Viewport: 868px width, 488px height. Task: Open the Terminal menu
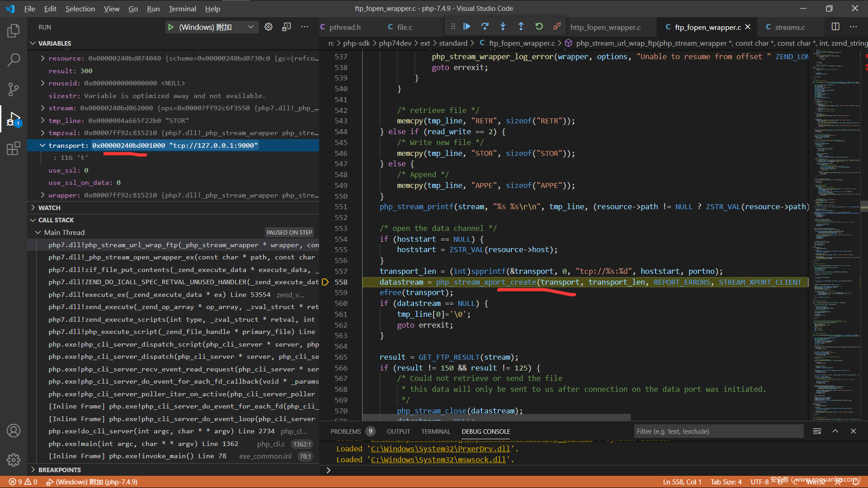(182, 9)
